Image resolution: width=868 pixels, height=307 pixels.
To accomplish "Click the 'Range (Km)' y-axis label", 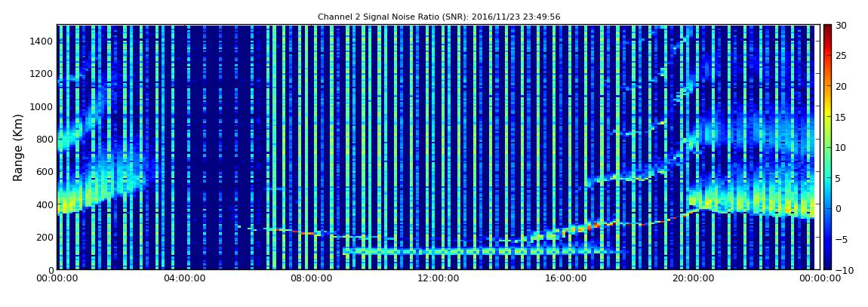I will pos(17,147).
